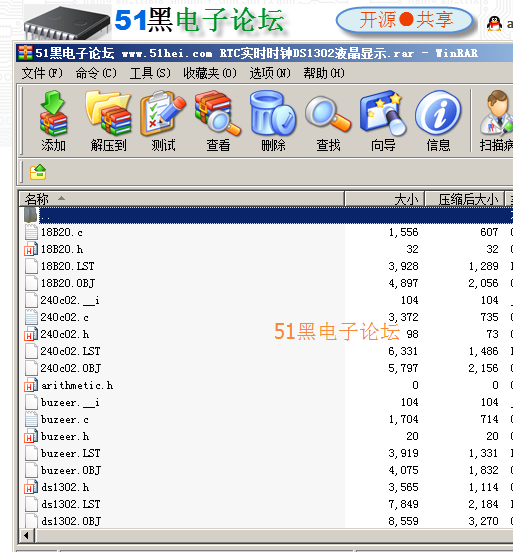The height and width of the screenshot is (552, 513).
Task: Show archive Info (信息) icon
Action: 438,113
